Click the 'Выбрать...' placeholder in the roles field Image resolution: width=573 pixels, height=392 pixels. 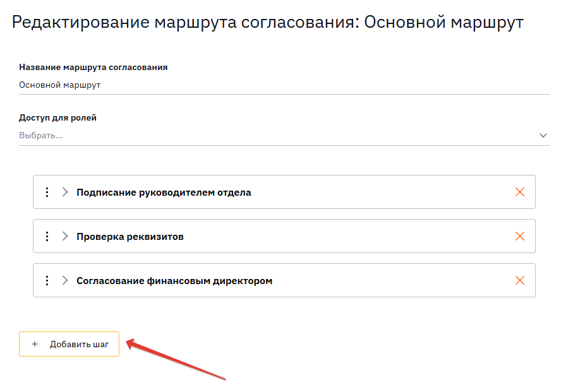point(41,135)
